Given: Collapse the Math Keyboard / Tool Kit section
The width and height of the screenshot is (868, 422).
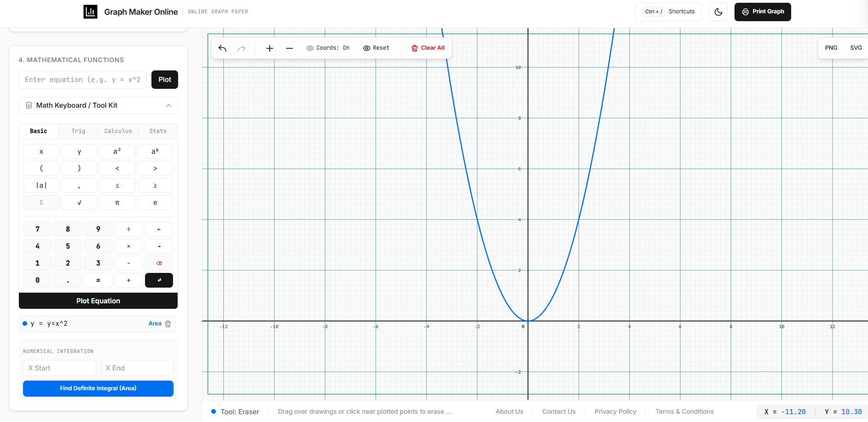Looking at the screenshot, I should pos(98,105).
